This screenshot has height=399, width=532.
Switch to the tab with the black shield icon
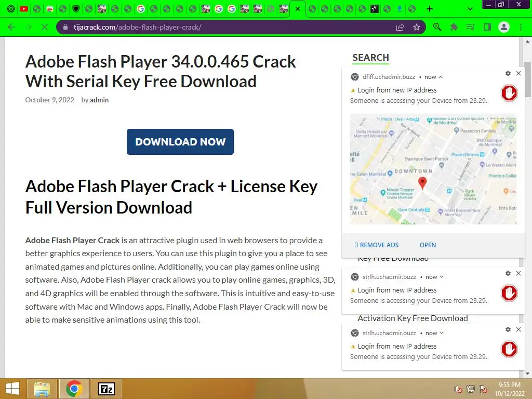tap(76, 9)
